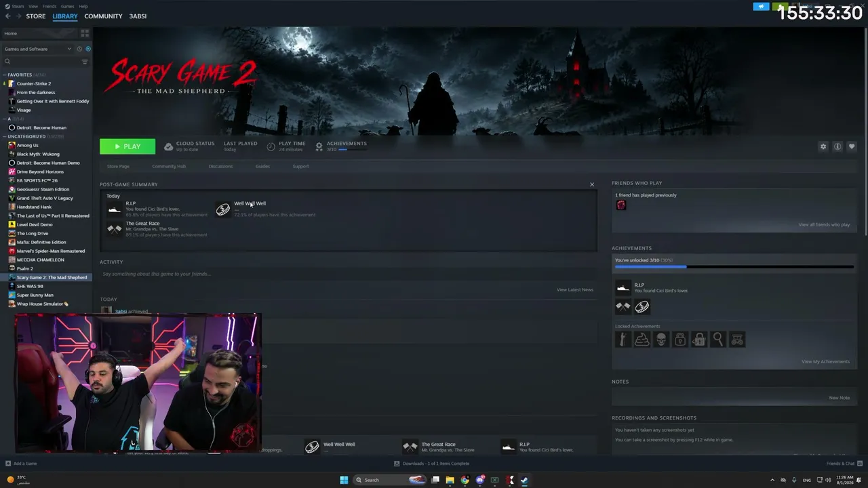
Task: Open the 3ABSI profile tab
Action: pyautogui.click(x=138, y=16)
